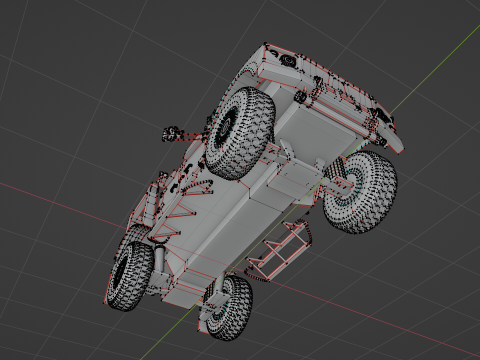Select the vehicle's protruding side mirror mesh
480x360 pixels.
pyautogui.click(x=172, y=134)
